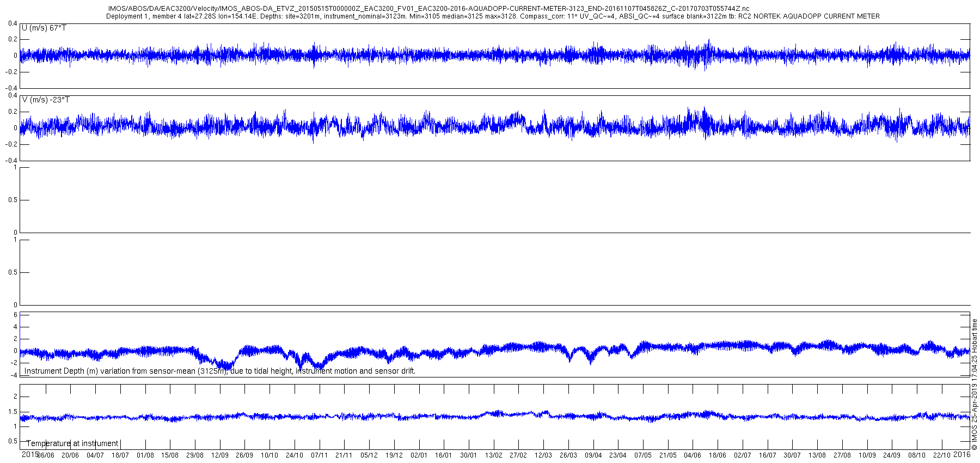Click the 07/05 date tick label

coord(643,455)
